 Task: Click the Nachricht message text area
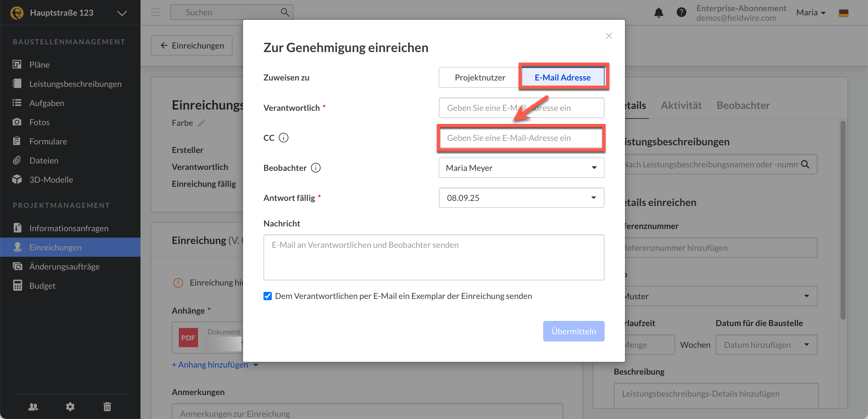pos(433,257)
